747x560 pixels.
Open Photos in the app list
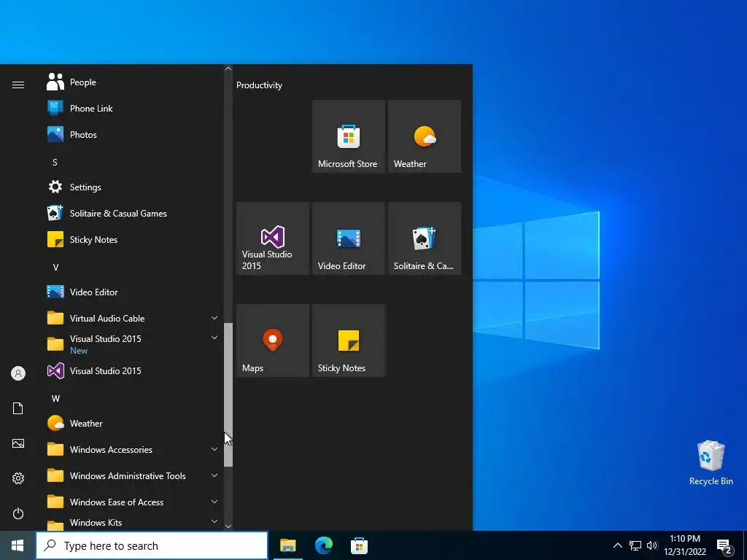[x=132, y=135]
